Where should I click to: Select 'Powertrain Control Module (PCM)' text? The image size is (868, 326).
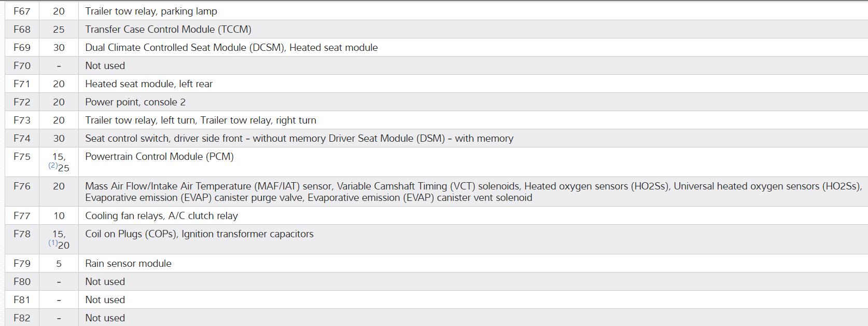159,157
